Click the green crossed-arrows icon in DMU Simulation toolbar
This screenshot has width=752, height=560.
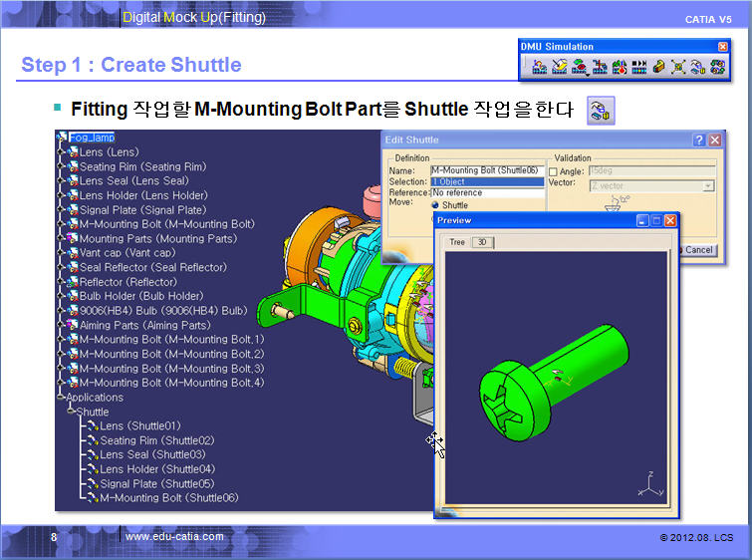pyautogui.click(x=678, y=67)
